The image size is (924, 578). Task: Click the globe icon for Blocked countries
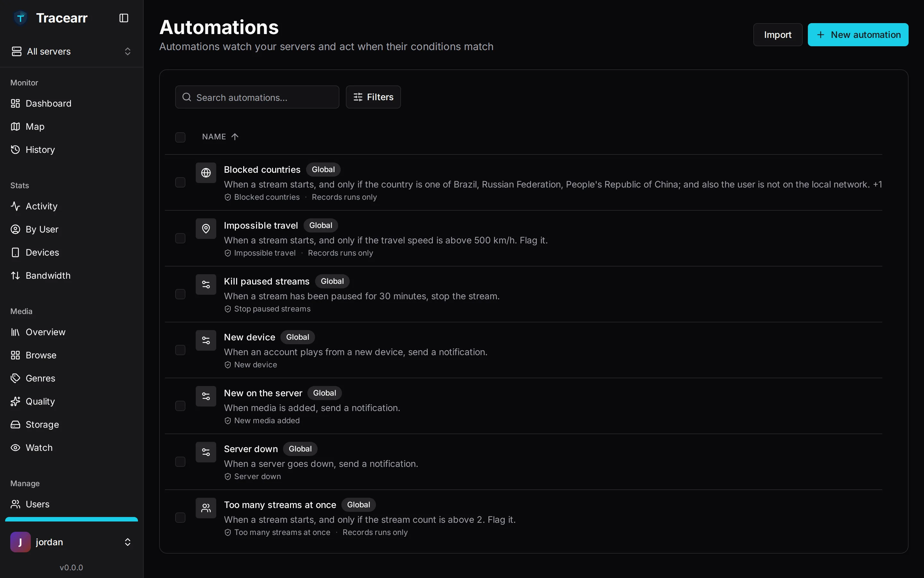[206, 173]
